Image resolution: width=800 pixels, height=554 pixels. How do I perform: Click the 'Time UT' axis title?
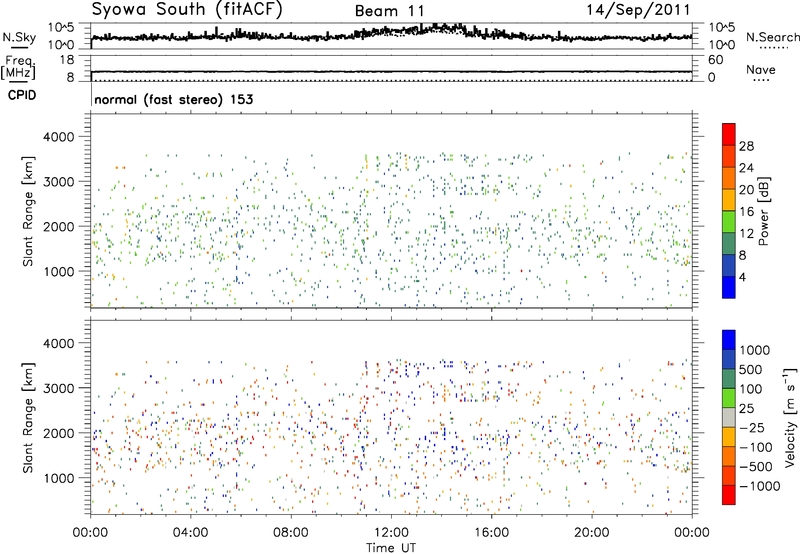[x=391, y=548]
